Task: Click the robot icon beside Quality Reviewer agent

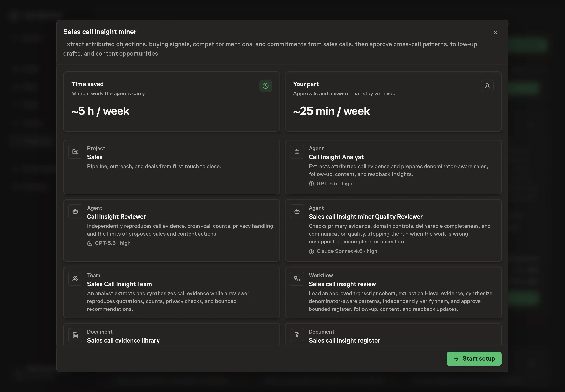Action: pos(297,211)
